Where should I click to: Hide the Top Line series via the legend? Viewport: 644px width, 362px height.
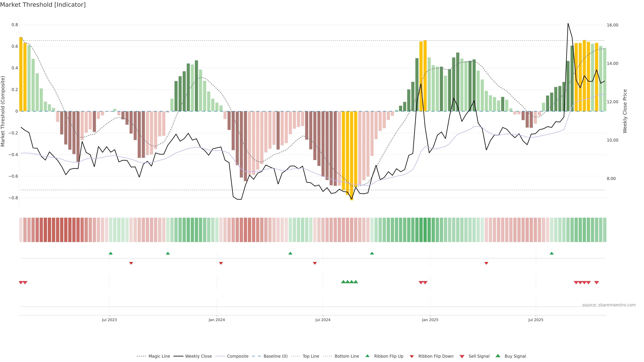[311, 356]
